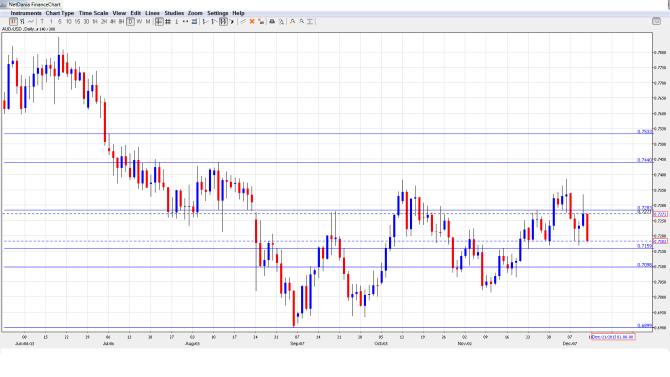Open the Studies menu

174,13
